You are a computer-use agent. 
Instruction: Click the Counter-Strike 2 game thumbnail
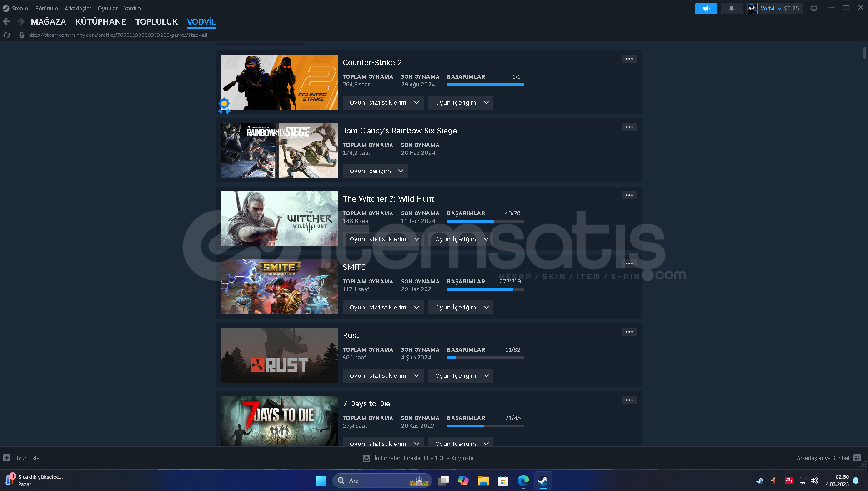point(279,82)
